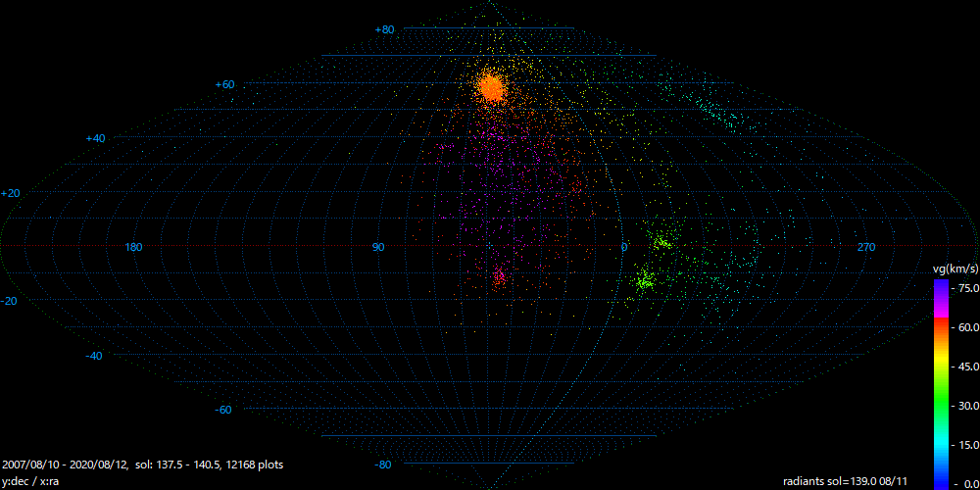Image resolution: width=980 pixels, height=490 pixels.
Task: Click the bright green radiant cluster south of the equator
Action: coord(644,281)
